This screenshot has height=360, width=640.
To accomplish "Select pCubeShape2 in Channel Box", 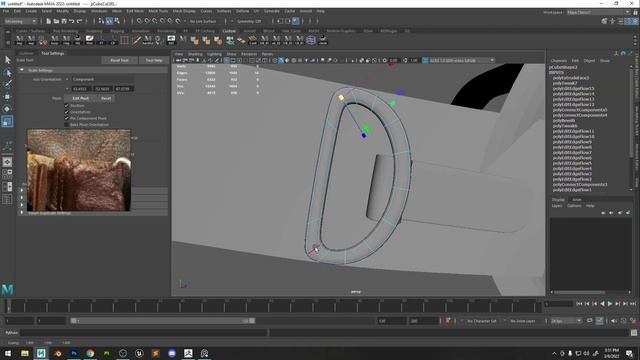I will point(563,67).
